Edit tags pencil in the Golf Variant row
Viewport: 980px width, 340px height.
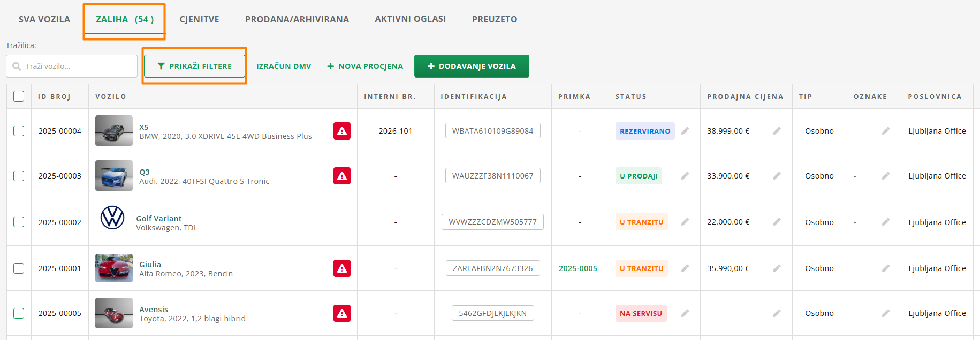click(x=886, y=222)
